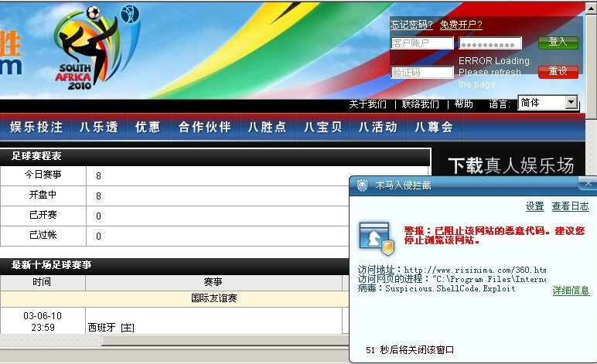This screenshot has width=597, height=364.
Task: Click 设置 settings link in popup
Action: [x=535, y=206]
